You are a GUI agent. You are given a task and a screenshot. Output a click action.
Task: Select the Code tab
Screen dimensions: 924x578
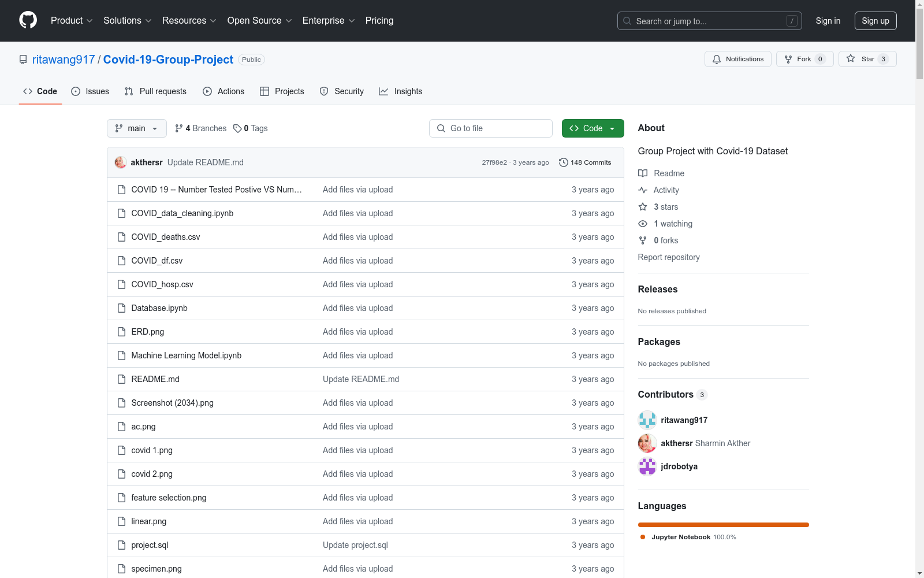point(40,91)
